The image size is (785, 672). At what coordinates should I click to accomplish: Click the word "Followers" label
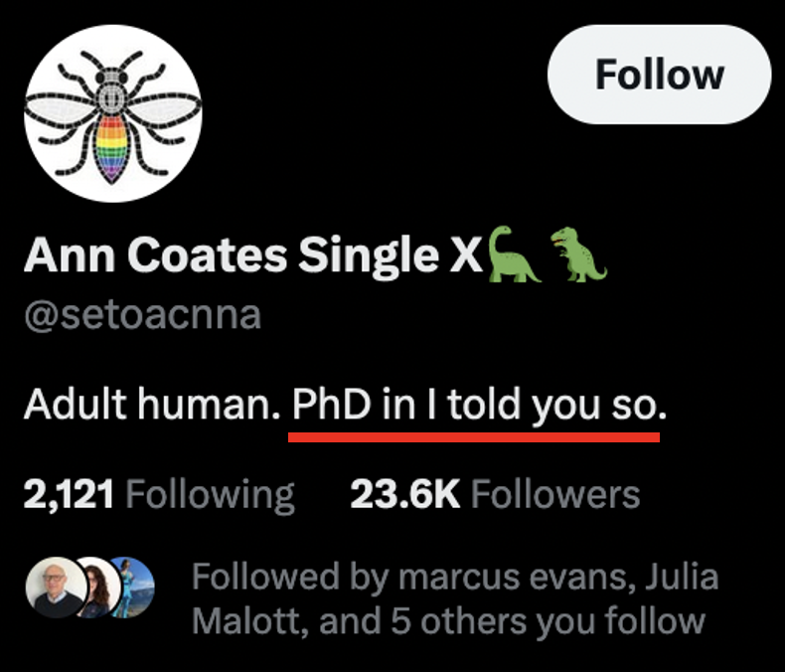(x=554, y=494)
